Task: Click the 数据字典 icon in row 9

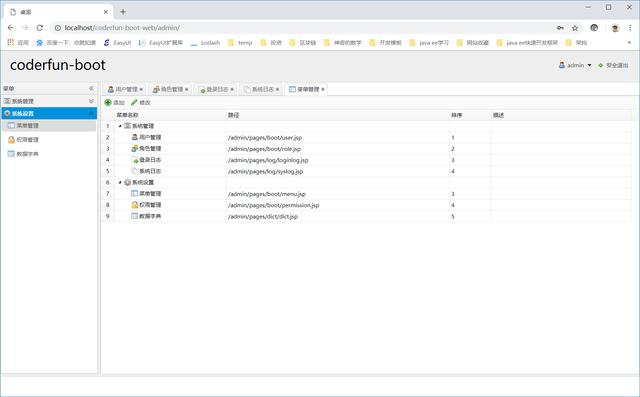Action: [135, 216]
